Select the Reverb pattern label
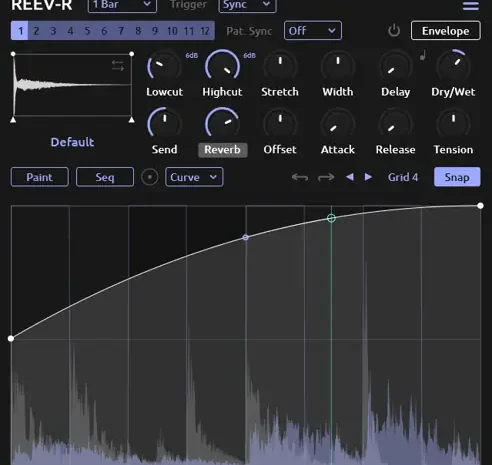 [223, 150]
